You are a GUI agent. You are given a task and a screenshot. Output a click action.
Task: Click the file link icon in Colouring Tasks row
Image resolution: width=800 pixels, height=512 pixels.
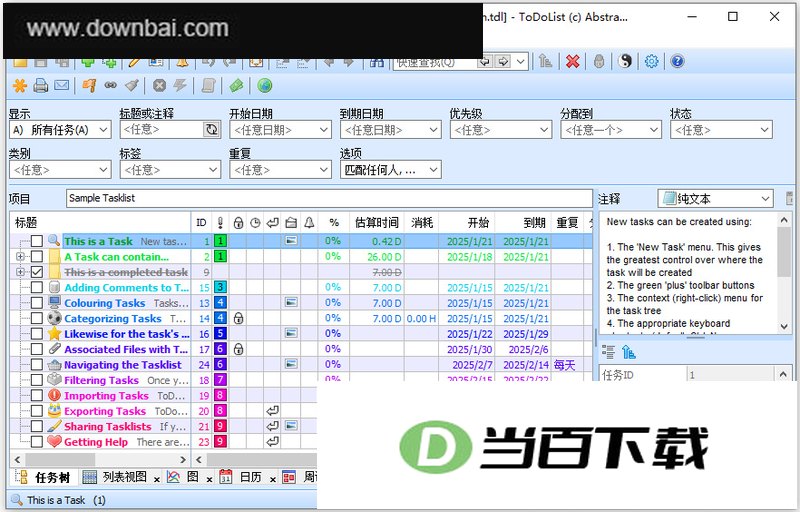[291, 303]
